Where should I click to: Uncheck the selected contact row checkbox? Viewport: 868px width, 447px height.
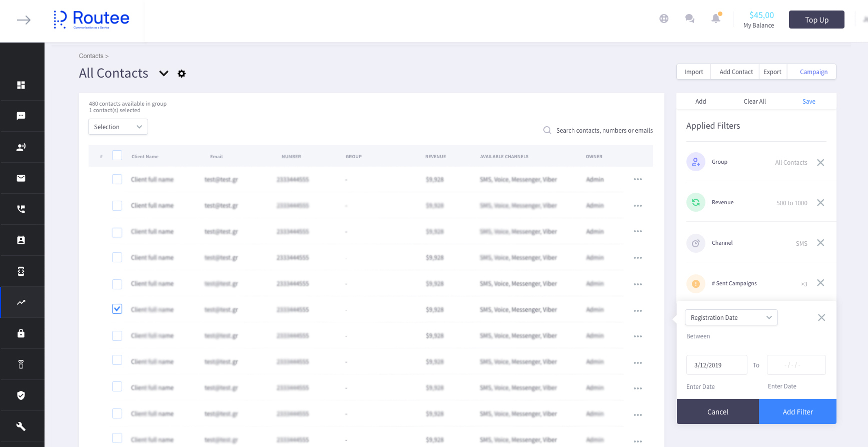(117, 309)
